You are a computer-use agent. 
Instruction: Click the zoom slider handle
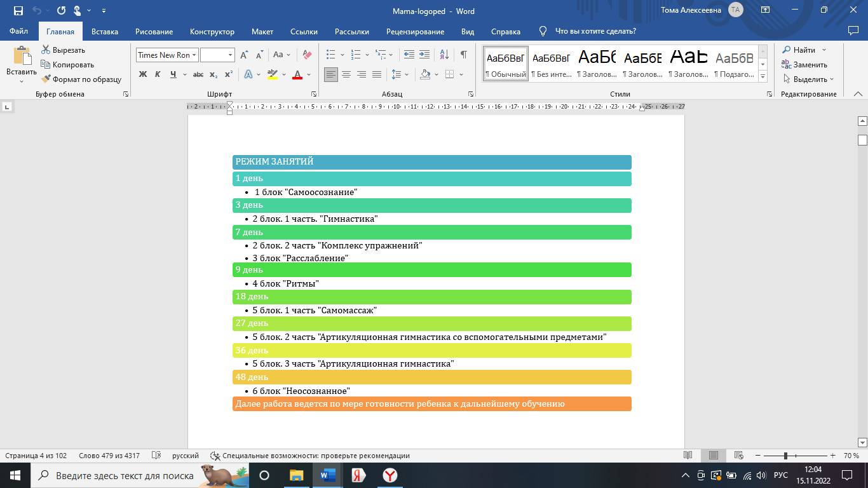click(x=785, y=456)
